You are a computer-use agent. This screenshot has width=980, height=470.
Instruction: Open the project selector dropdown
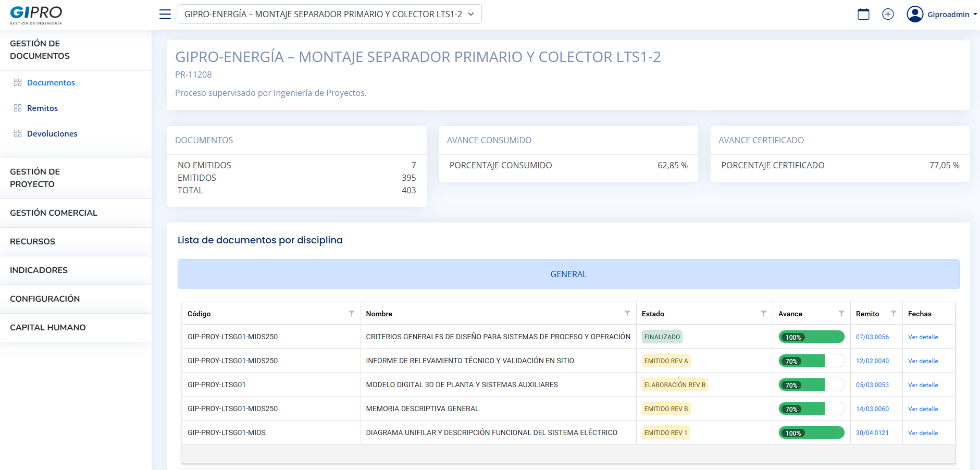[x=329, y=14]
